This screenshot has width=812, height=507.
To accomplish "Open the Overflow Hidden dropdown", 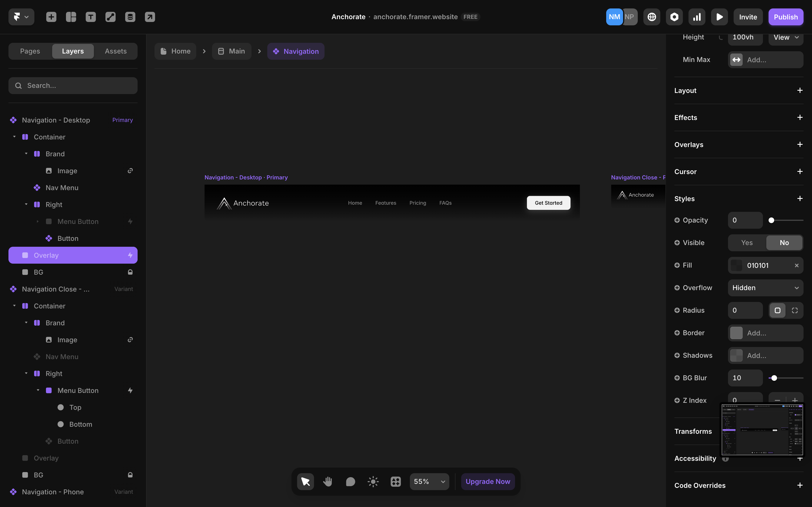I will tap(765, 288).
